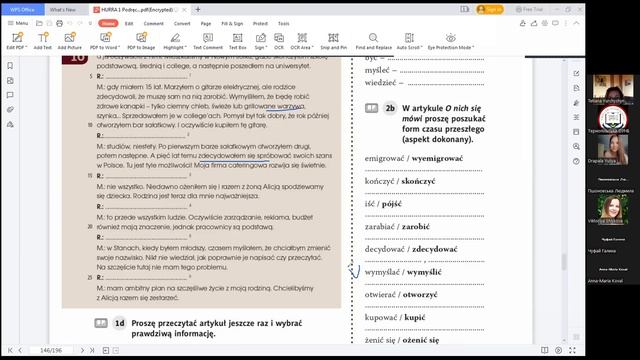Open a new tab with the plus button

tap(198, 9)
